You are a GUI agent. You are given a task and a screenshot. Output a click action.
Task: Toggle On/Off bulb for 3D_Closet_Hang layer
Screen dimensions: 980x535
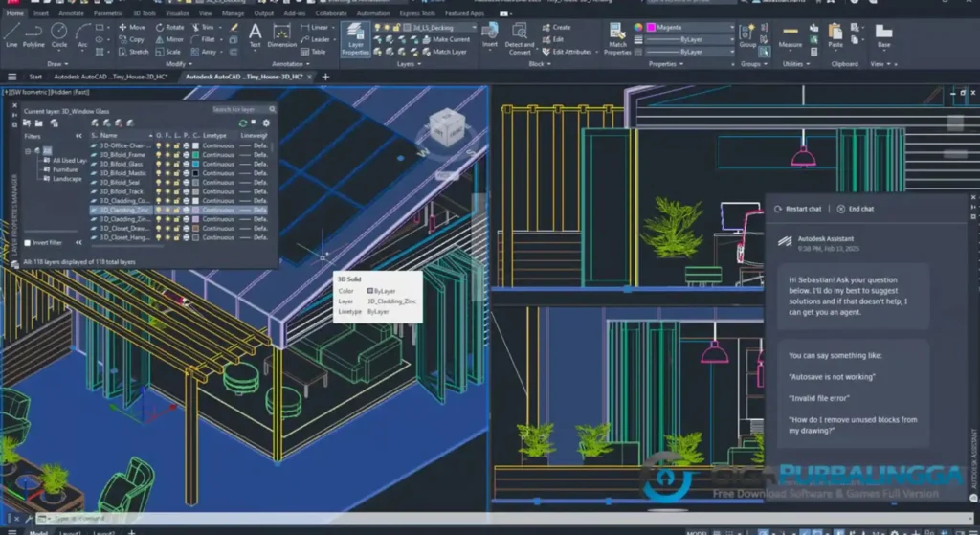(159, 237)
